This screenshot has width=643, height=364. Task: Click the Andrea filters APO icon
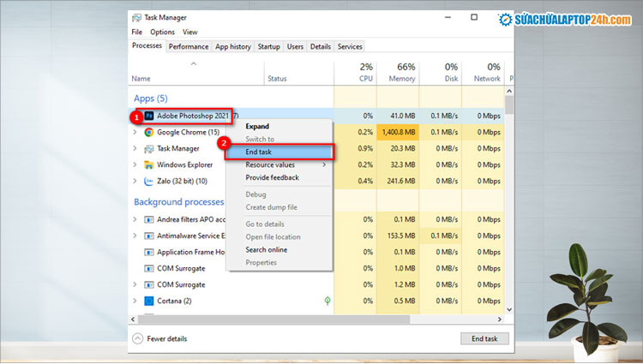coord(149,219)
